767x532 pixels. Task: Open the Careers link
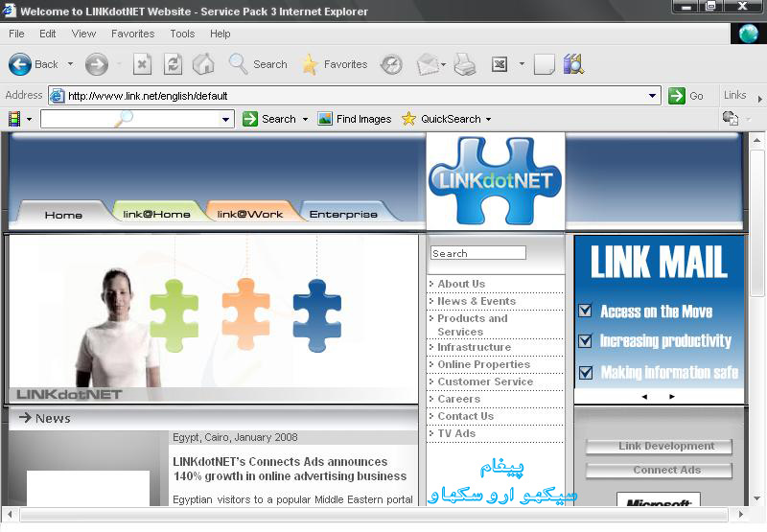coord(459,399)
